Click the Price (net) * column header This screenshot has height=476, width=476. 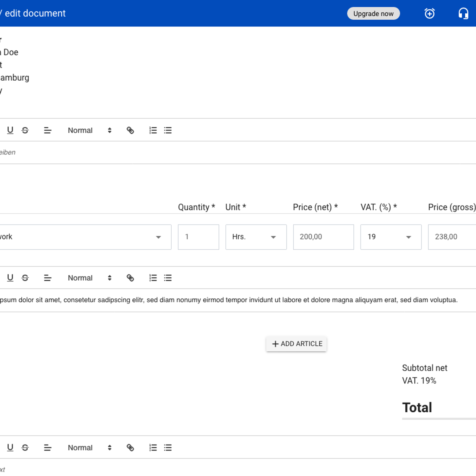tap(315, 207)
